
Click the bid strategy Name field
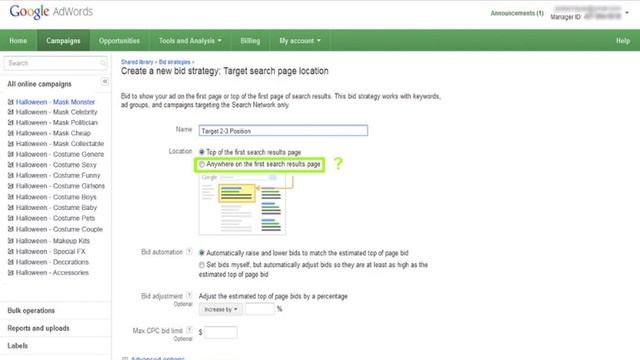283,131
